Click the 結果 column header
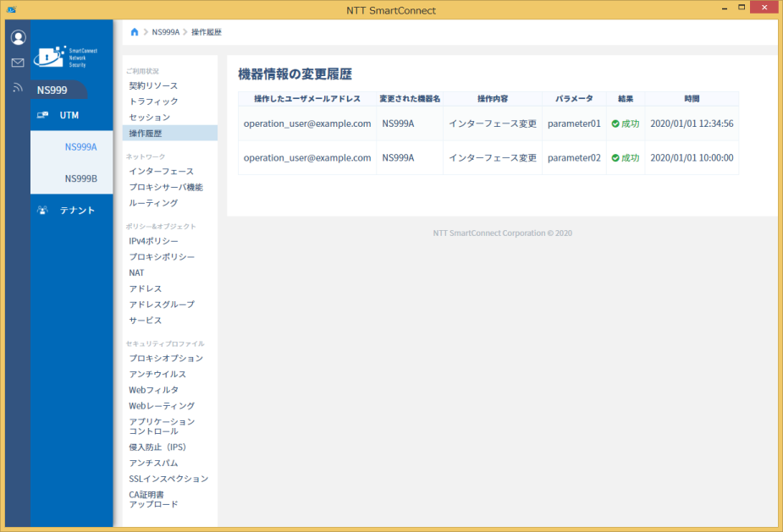The height and width of the screenshot is (532, 783). 626,99
